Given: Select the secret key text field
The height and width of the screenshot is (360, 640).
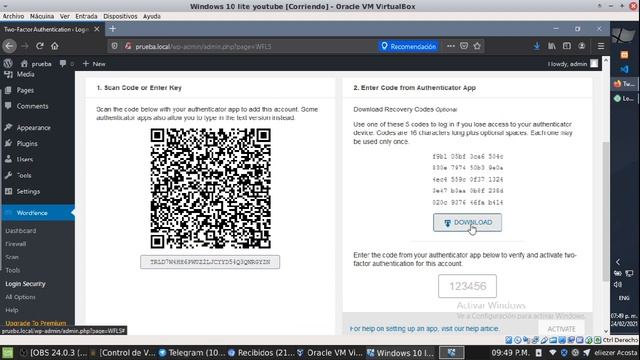Looking at the screenshot, I should tap(210, 262).
